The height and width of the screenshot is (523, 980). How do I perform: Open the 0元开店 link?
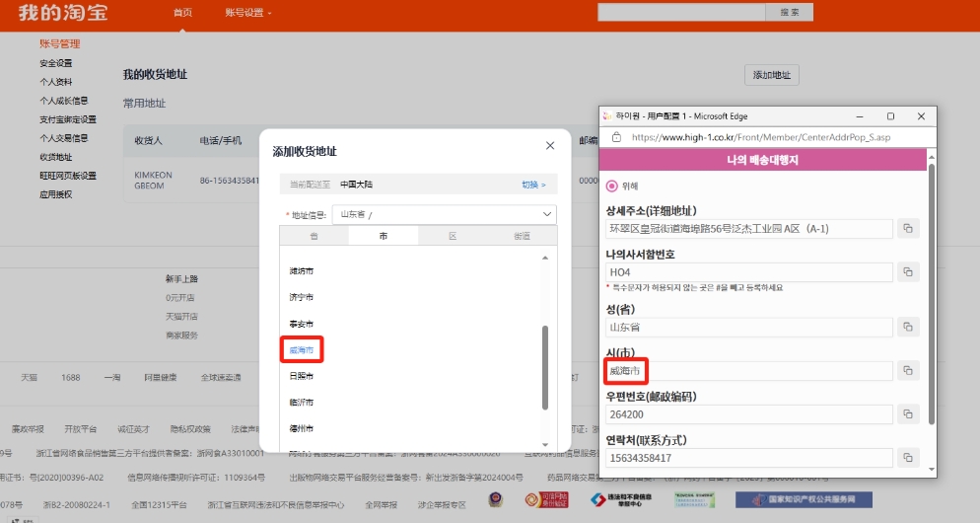[x=180, y=298]
